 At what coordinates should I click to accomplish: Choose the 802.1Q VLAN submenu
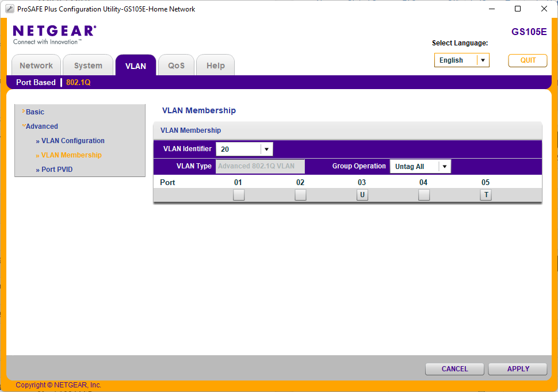point(78,83)
